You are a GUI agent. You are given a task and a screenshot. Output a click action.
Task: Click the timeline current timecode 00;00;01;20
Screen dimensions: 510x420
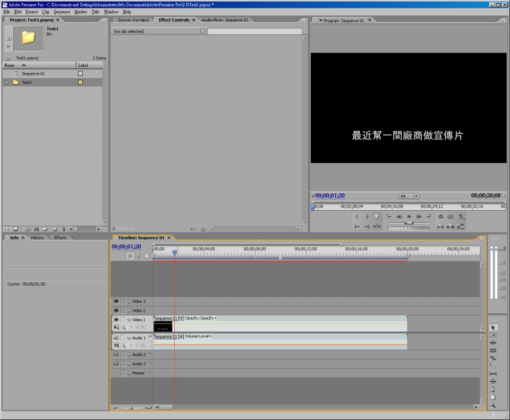126,246
